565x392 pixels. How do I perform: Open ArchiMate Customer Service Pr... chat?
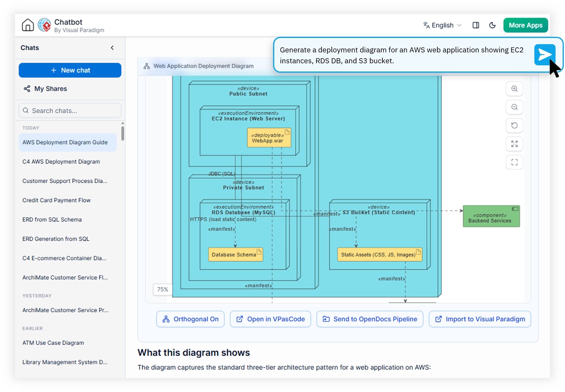coord(68,310)
